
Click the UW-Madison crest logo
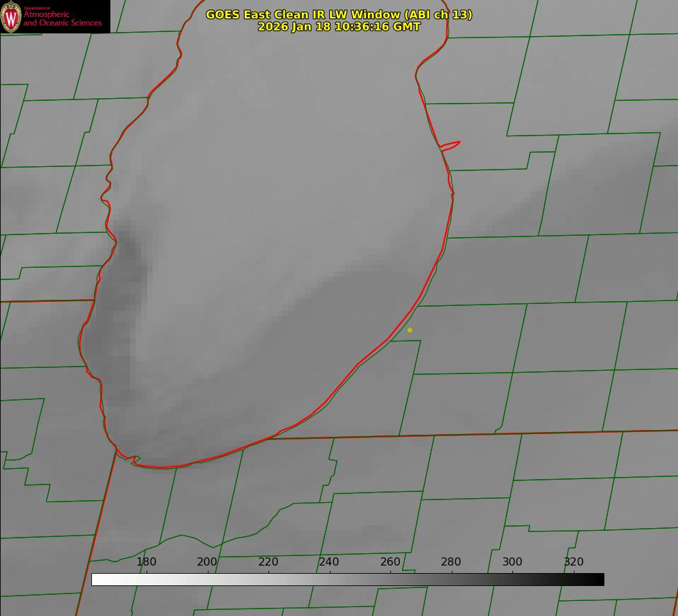click(11, 16)
